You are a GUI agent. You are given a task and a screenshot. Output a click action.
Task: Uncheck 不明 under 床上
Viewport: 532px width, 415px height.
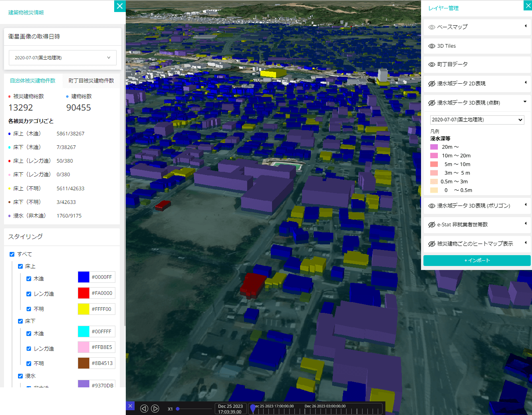coord(29,309)
